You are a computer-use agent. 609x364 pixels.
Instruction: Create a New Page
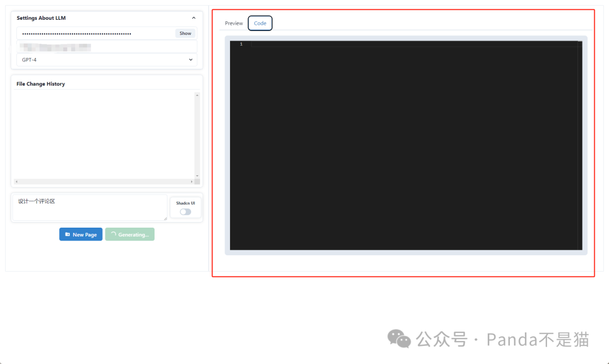(81, 234)
